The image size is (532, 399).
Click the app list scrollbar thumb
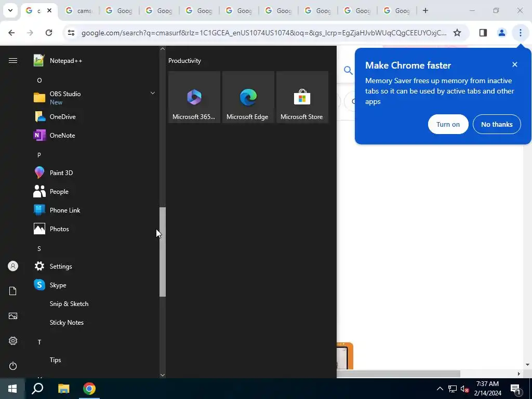pyautogui.click(x=163, y=252)
